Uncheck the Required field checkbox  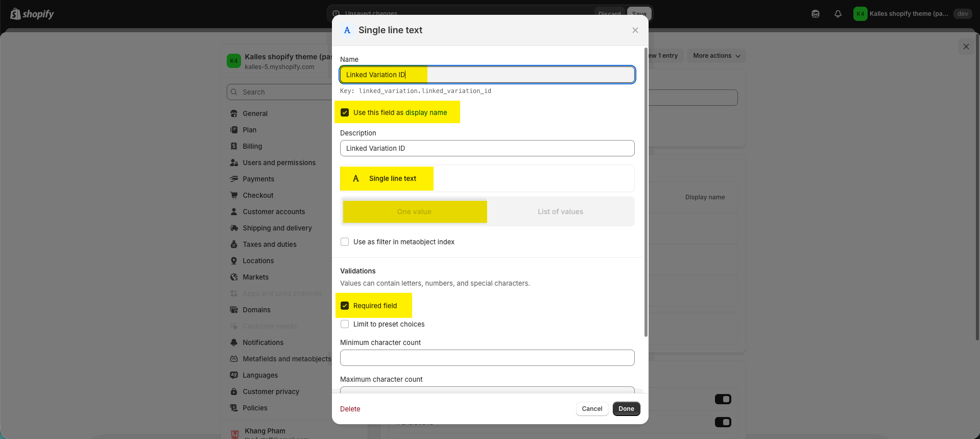[345, 306]
